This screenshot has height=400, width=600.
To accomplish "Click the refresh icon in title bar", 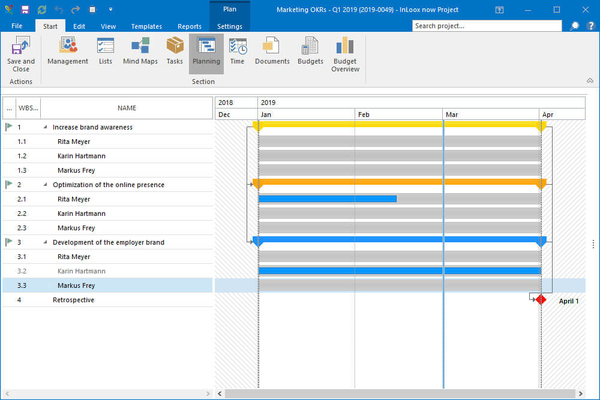I will tap(42, 10).
